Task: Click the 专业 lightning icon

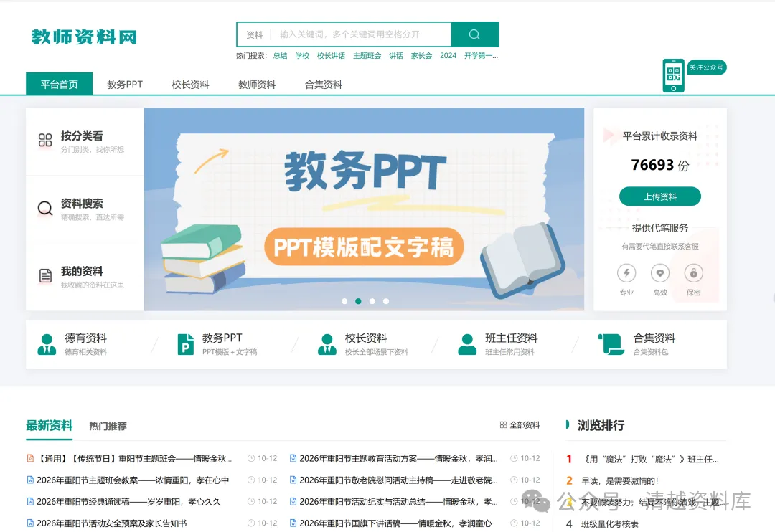Action: point(626,273)
